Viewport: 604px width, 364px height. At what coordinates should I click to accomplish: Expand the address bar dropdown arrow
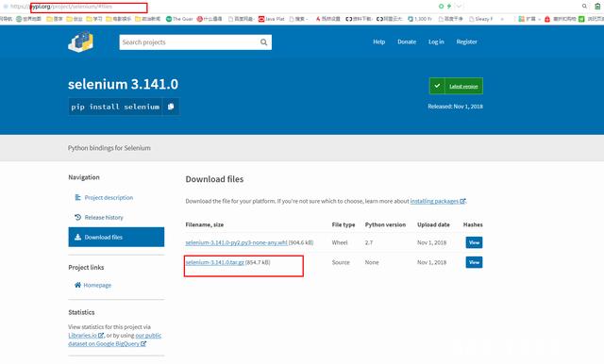point(459,7)
